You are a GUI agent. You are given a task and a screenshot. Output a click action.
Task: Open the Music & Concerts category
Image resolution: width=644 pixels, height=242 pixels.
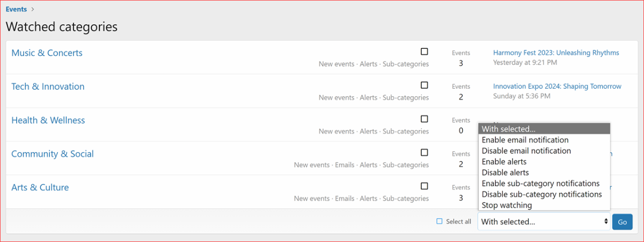[x=47, y=53]
